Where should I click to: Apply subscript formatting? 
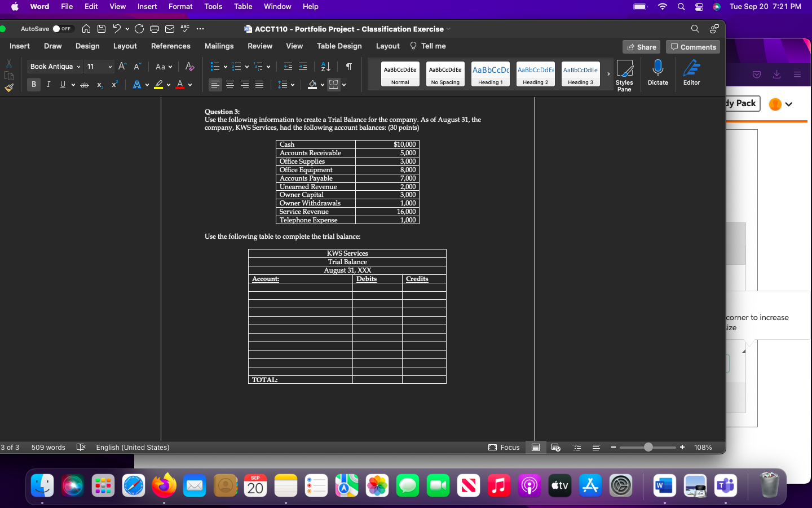(100, 85)
